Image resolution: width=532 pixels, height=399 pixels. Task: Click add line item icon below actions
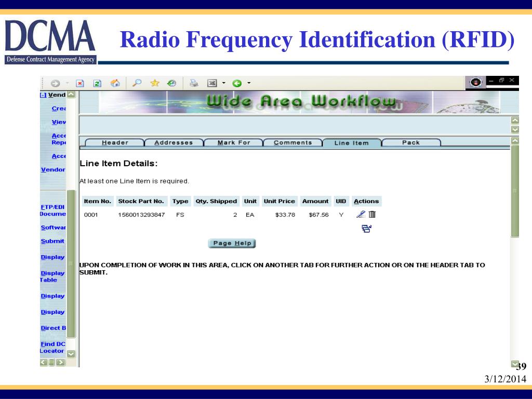pyautogui.click(x=366, y=229)
